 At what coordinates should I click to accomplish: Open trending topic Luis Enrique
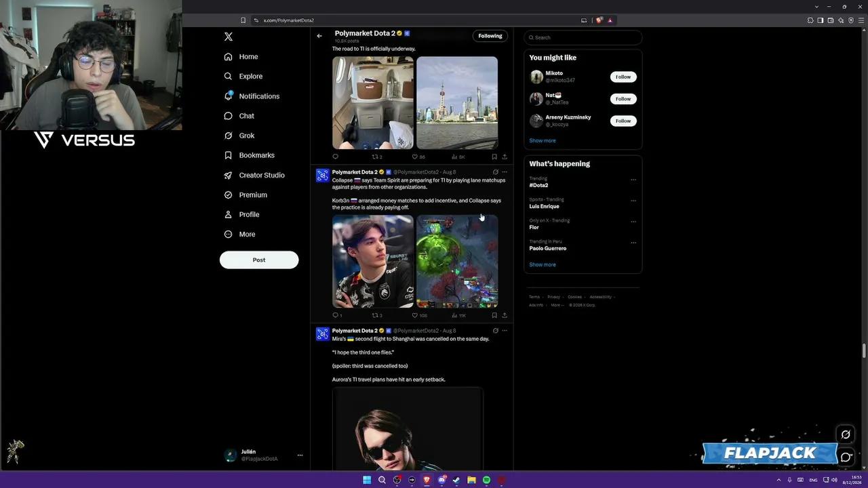tap(544, 206)
